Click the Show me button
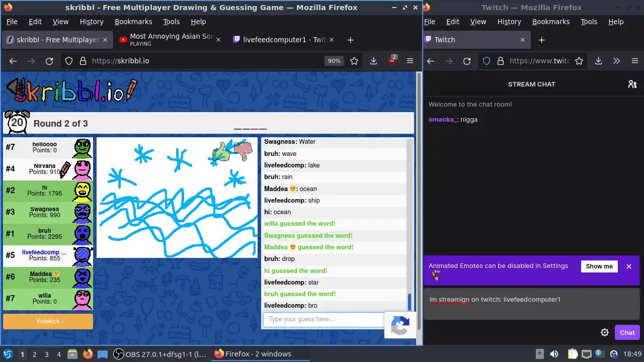The image size is (644, 362). [x=599, y=266]
